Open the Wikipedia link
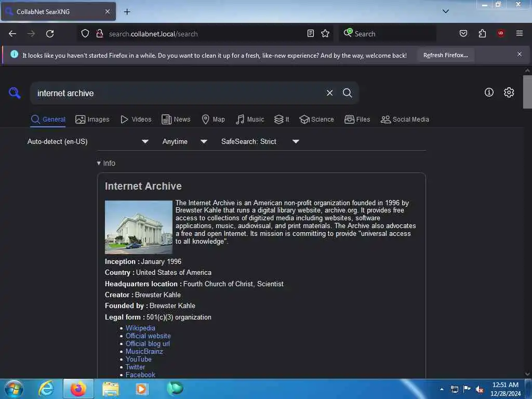This screenshot has width=532, height=399. pyautogui.click(x=140, y=328)
